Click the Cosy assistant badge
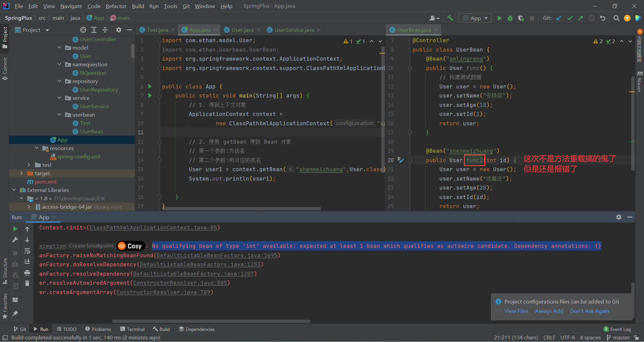644x342 pixels. [x=130, y=246]
